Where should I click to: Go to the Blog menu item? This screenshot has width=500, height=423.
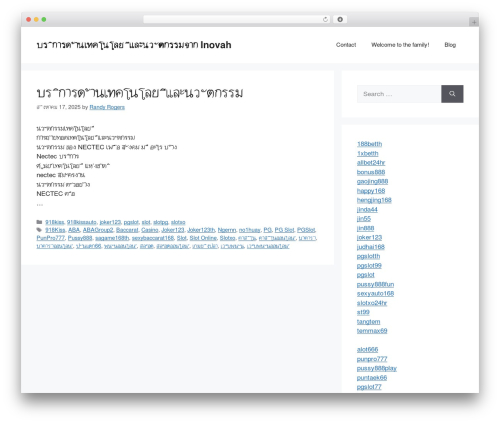click(x=450, y=45)
